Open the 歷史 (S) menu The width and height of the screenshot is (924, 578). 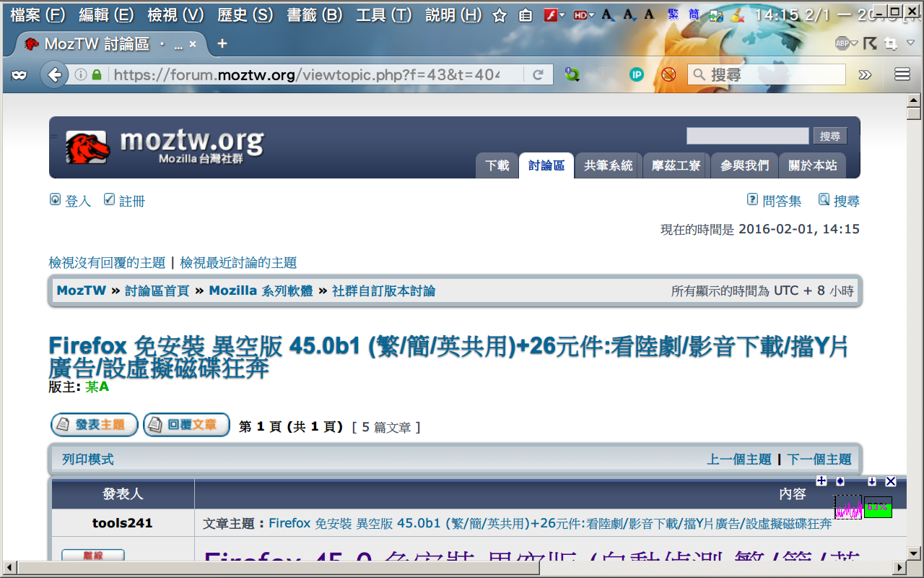pyautogui.click(x=245, y=15)
